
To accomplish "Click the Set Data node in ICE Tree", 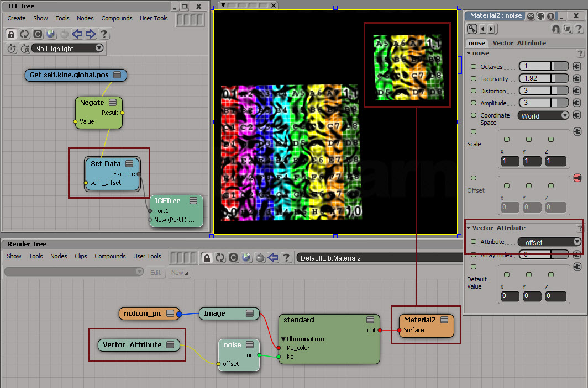I will [x=106, y=164].
